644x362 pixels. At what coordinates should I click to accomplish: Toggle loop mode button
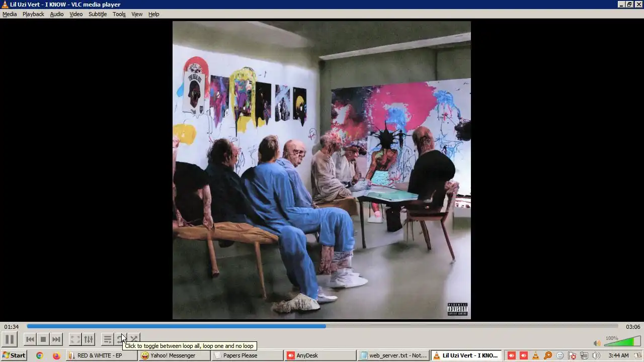(x=121, y=339)
